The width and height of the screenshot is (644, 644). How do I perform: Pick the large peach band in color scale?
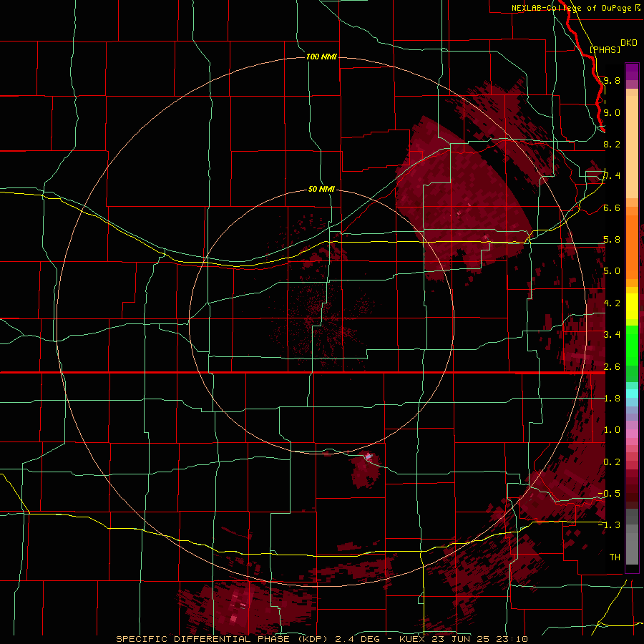632,147
